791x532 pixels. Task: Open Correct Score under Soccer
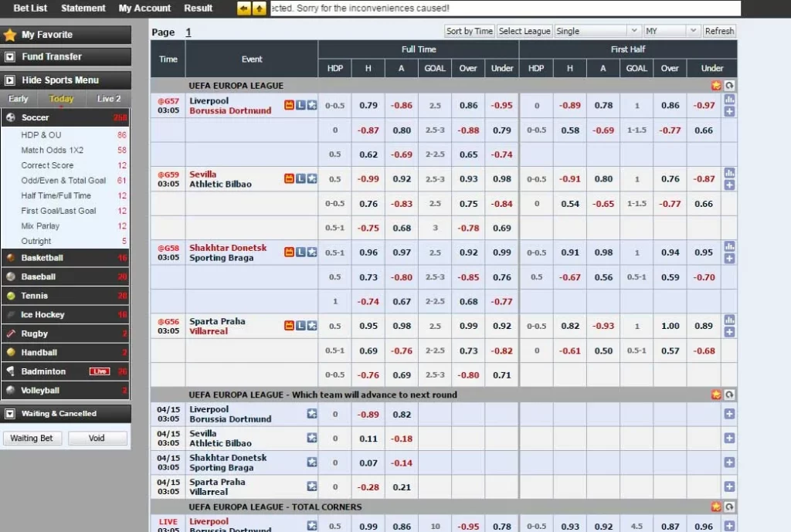tap(47, 165)
